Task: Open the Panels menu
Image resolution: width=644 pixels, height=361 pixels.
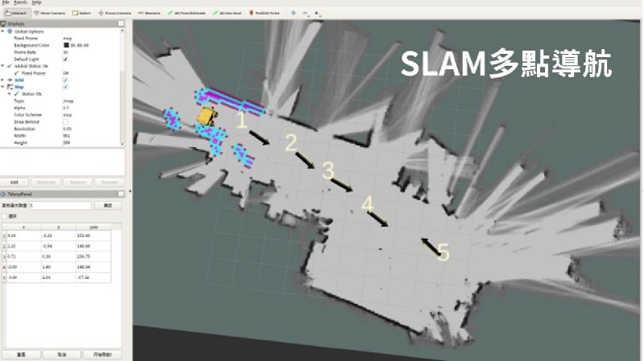Action: [21, 2]
